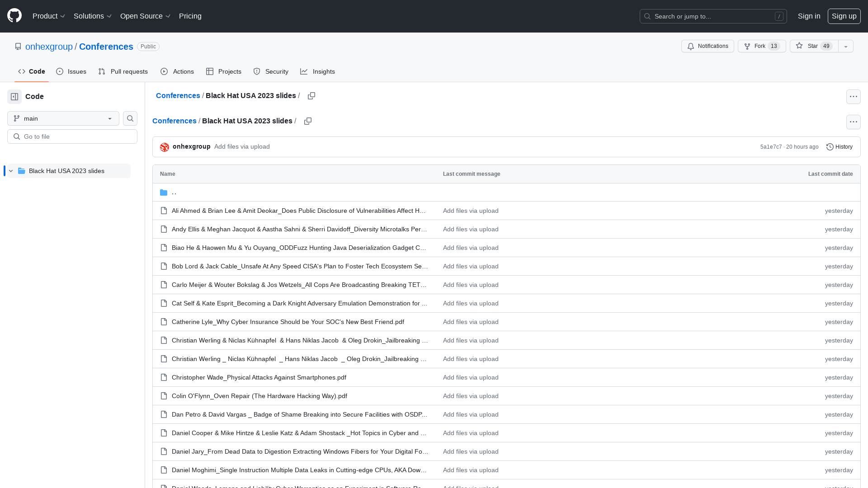Image resolution: width=868 pixels, height=488 pixels.
Task: Click the Actions play button tab icon
Action: coord(164,71)
